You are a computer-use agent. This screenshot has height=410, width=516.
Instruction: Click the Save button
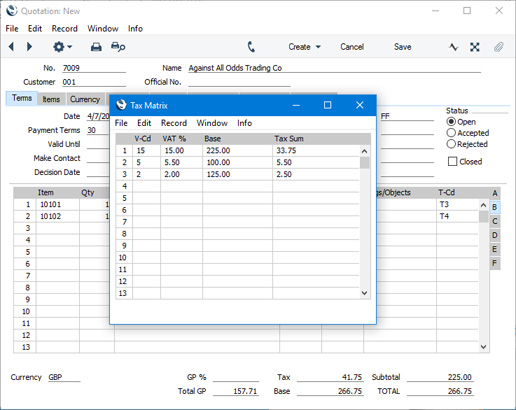(x=402, y=47)
